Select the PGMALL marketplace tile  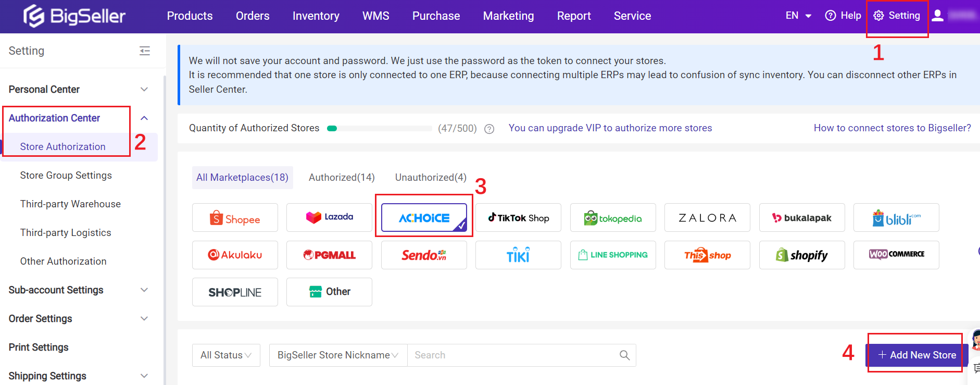point(329,255)
